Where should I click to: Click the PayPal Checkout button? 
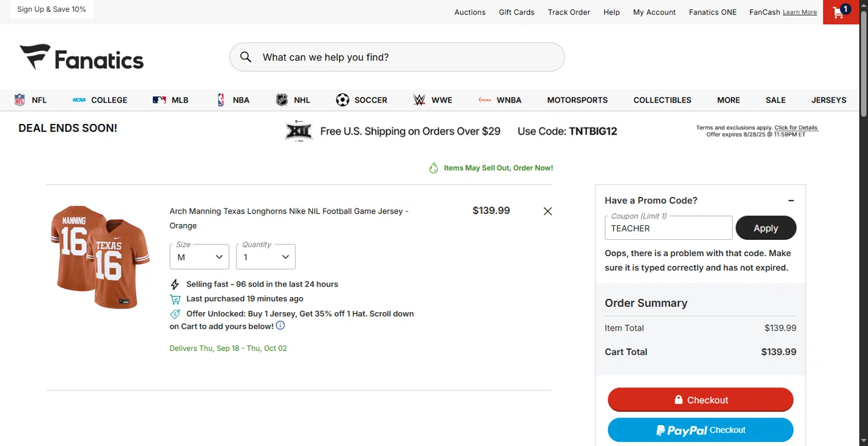[x=700, y=430]
